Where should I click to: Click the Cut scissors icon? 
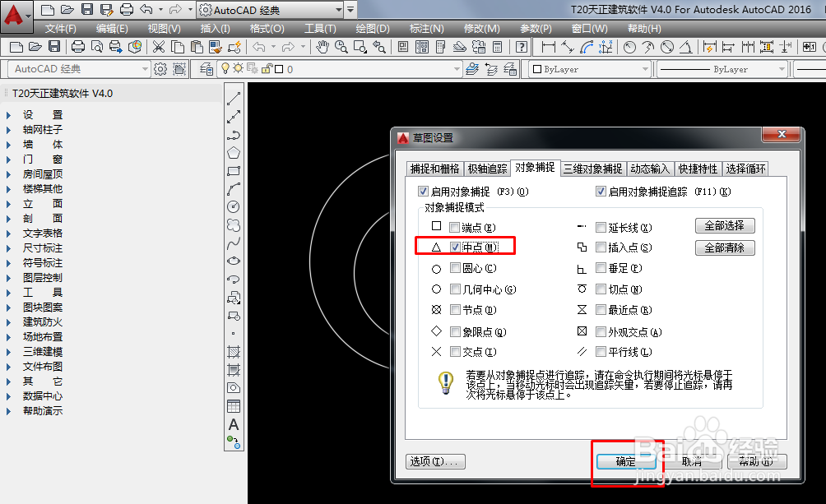click(x=158, y=48)
